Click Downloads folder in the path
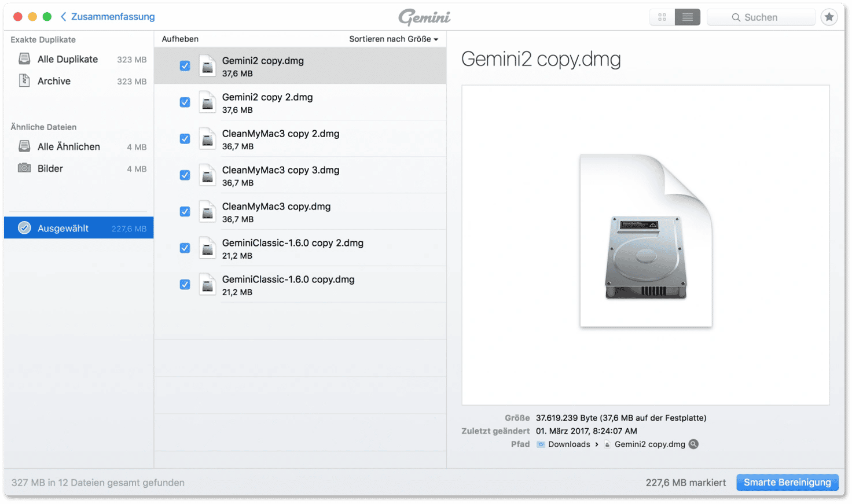Viewport: 852px width, 504px height. point(569,444)
